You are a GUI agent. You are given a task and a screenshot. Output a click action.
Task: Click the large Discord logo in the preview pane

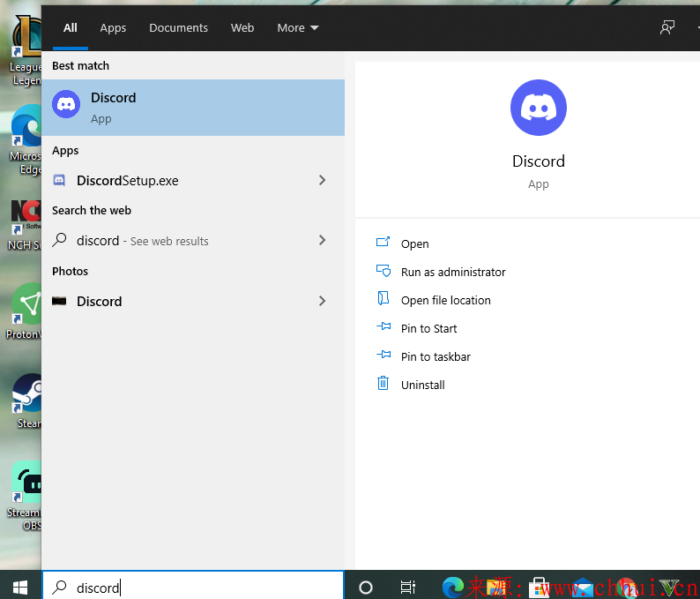coord(539,108)
